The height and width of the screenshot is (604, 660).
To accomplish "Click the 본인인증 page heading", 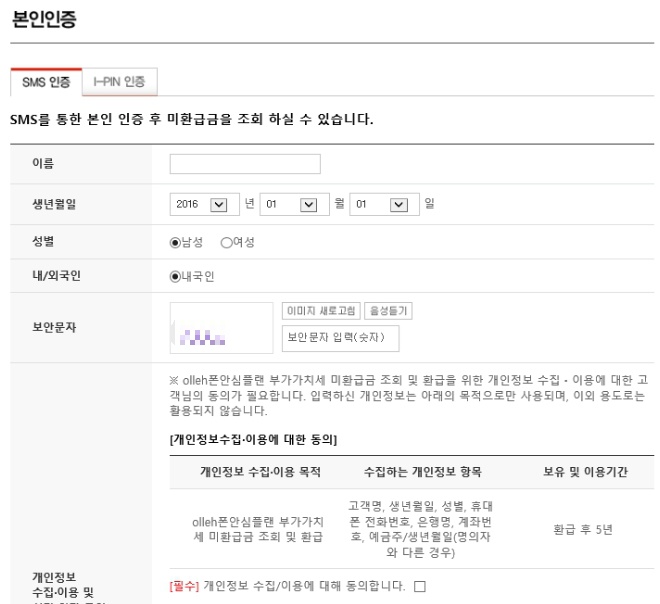I will tap(44, 19).
